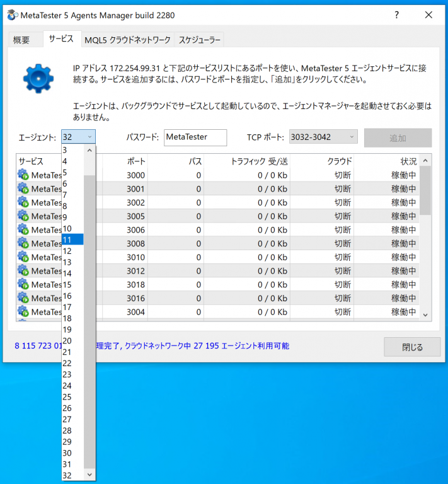Click the 追加 button
The width and height of the screenshot is (448, 484).
(398, 137)
